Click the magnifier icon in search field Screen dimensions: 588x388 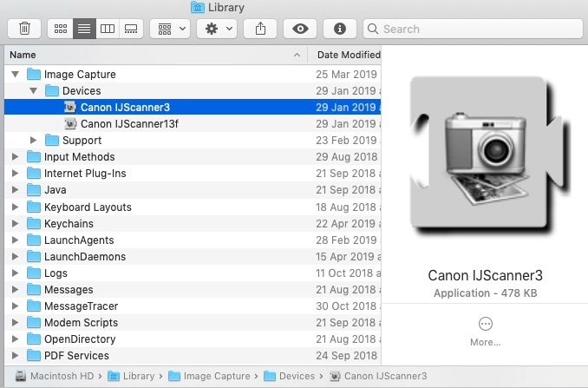(x=373, y=29)
